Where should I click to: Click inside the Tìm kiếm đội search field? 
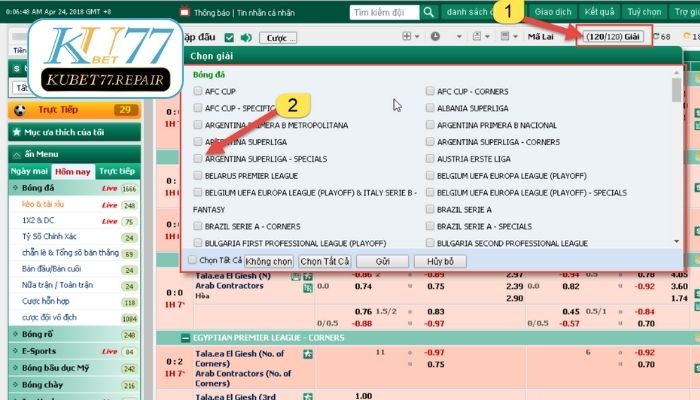coord(384,12)
